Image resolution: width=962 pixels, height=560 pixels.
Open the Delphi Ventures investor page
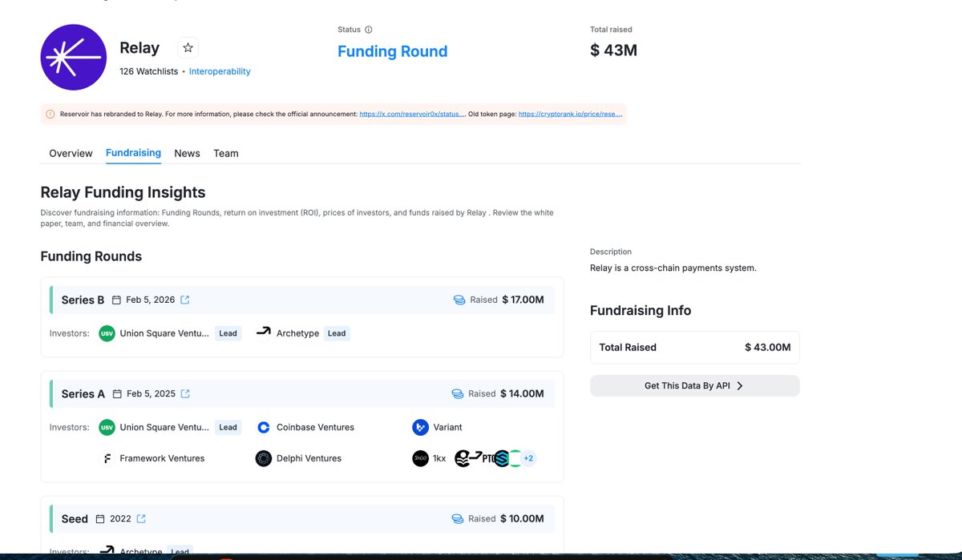tap(309, 458)
